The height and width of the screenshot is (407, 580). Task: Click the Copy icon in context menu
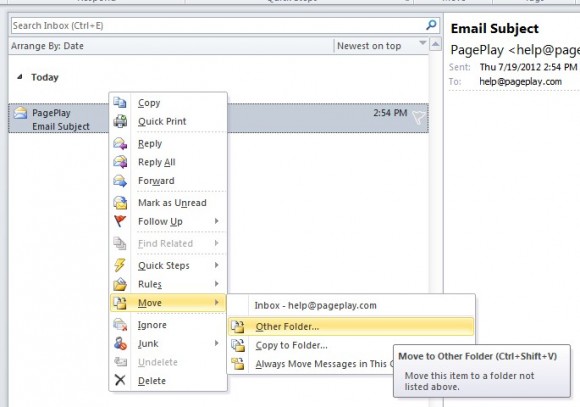click(120, 102)
